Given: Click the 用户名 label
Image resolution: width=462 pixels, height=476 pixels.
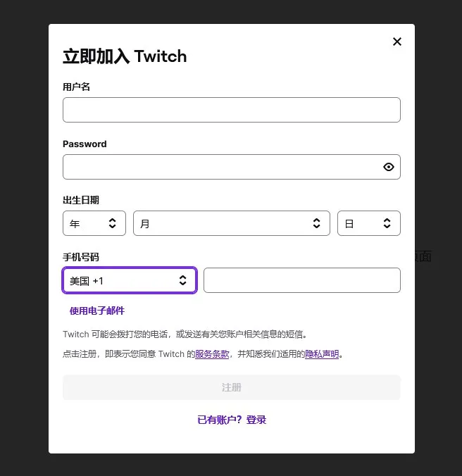Looking at the screenshot, I should (x=76, y=87).
